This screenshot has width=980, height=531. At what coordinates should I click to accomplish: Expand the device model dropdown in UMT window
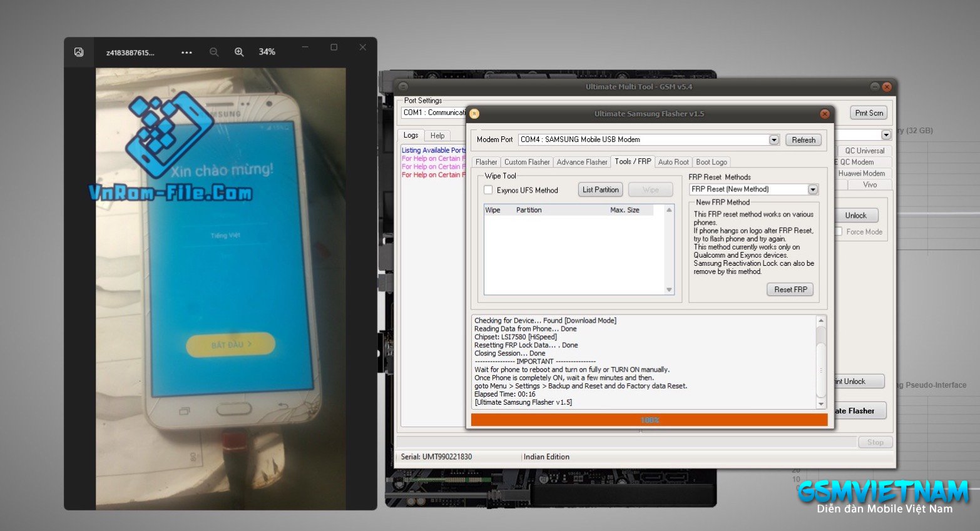[x=886, y=135]
